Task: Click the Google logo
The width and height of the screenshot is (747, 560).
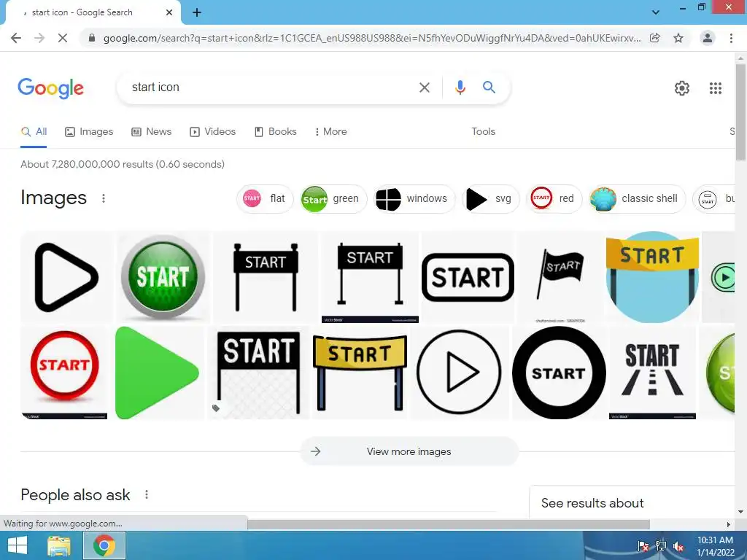Action: (x=50, y=88)
